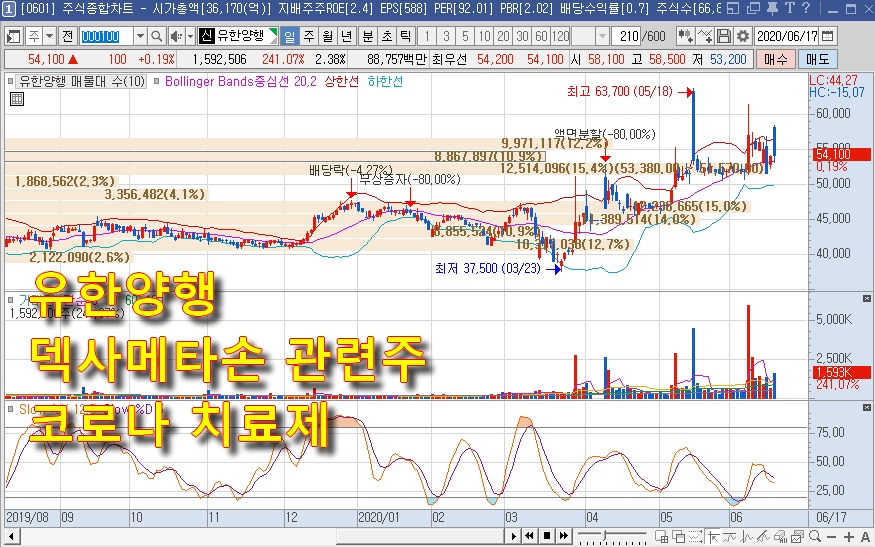Click the plus zoom in icon

849,537
